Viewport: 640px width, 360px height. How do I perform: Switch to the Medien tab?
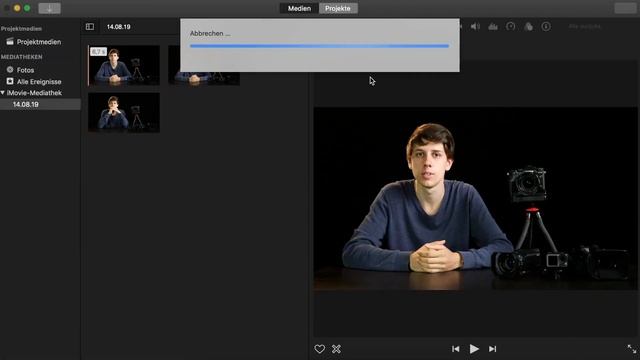pyautogui.click(x=299, y=8)
